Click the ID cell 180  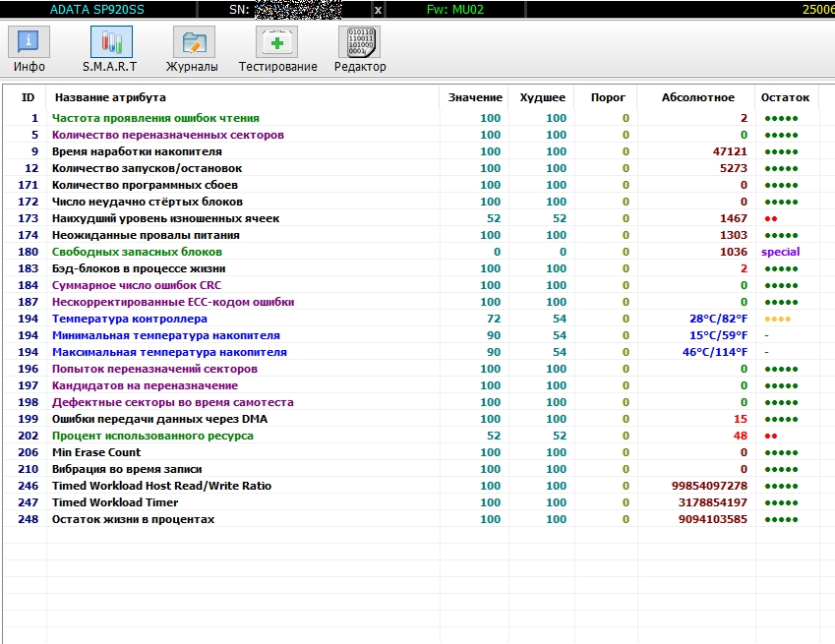pyautogui.click(x=28, y=252)
